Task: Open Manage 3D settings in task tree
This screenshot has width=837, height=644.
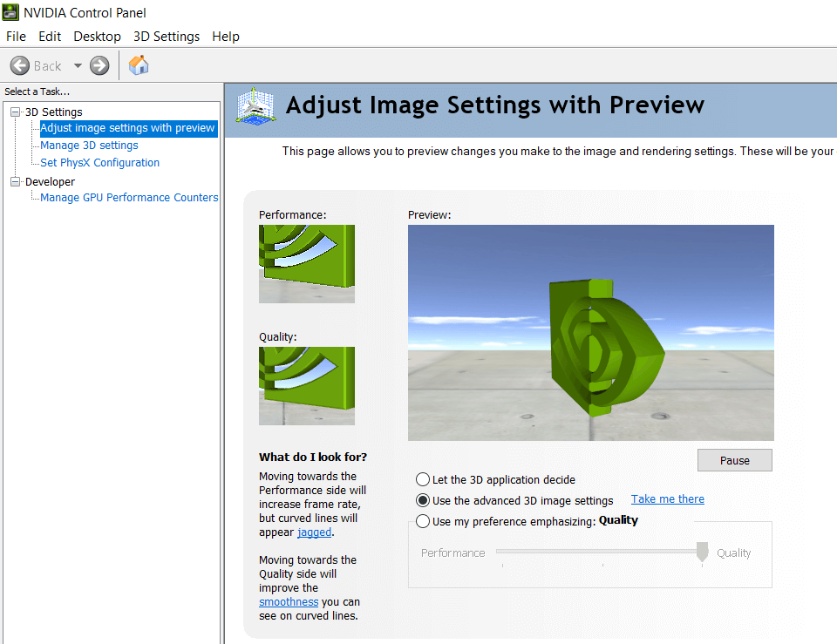Action: pyautogui.click(x=89, y=146)
